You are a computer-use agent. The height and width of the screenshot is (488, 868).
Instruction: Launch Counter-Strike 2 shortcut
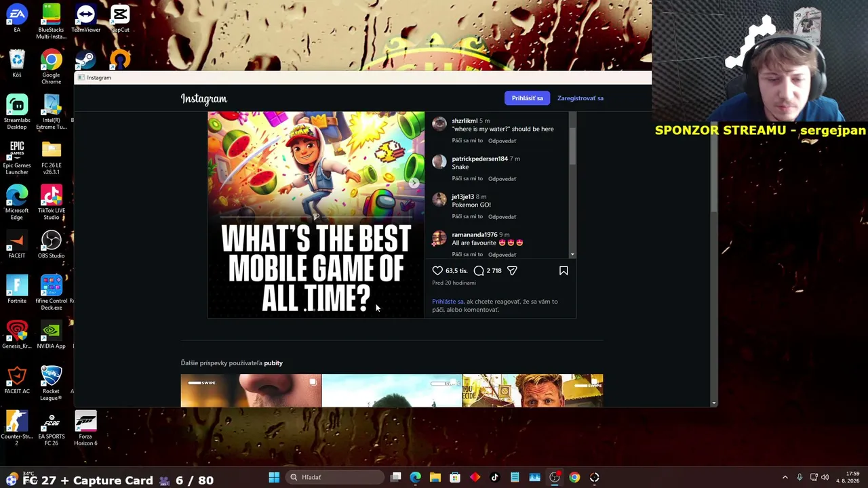17,429
